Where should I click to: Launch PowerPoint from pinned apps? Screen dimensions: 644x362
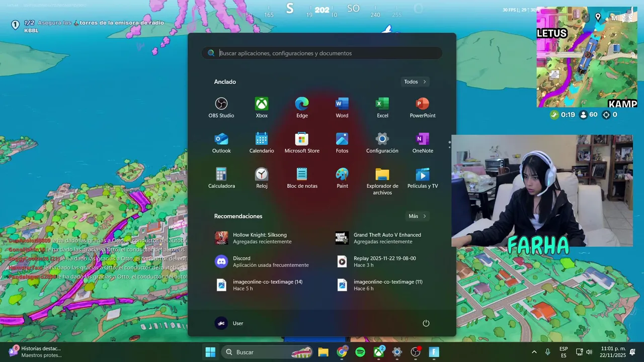[x=423, y=108]
